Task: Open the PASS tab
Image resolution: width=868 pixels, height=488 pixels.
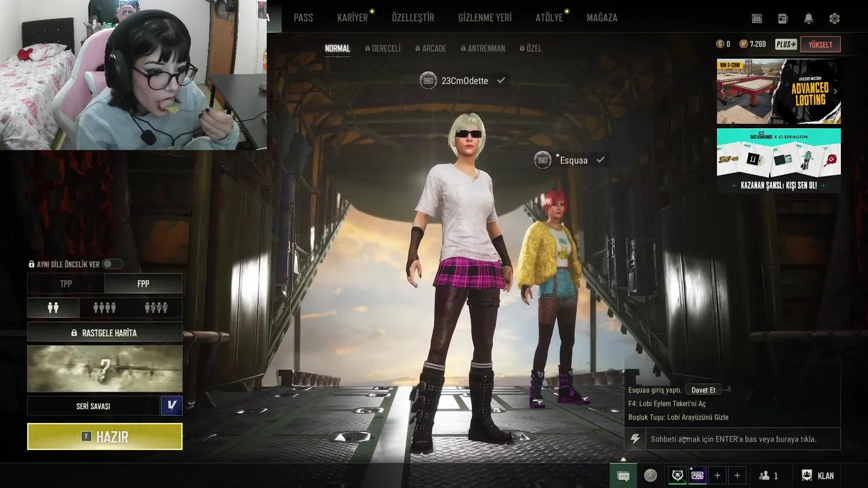Action: click(x=303, y=18)
